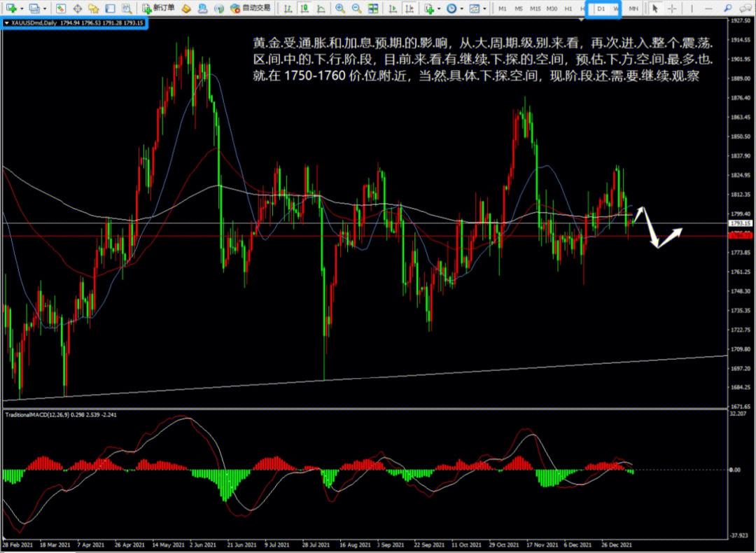
Task: Show the Navigator panel star-folder icon
Action: (94, 8)
